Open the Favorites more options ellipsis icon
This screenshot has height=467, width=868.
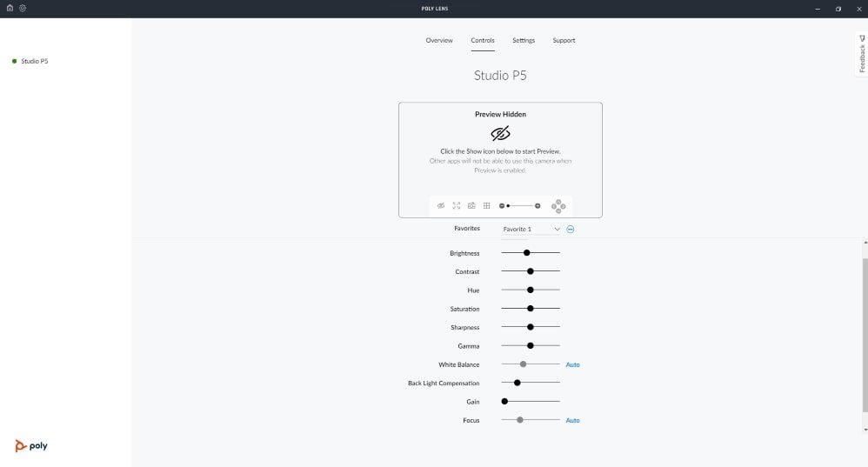[571, 229]
